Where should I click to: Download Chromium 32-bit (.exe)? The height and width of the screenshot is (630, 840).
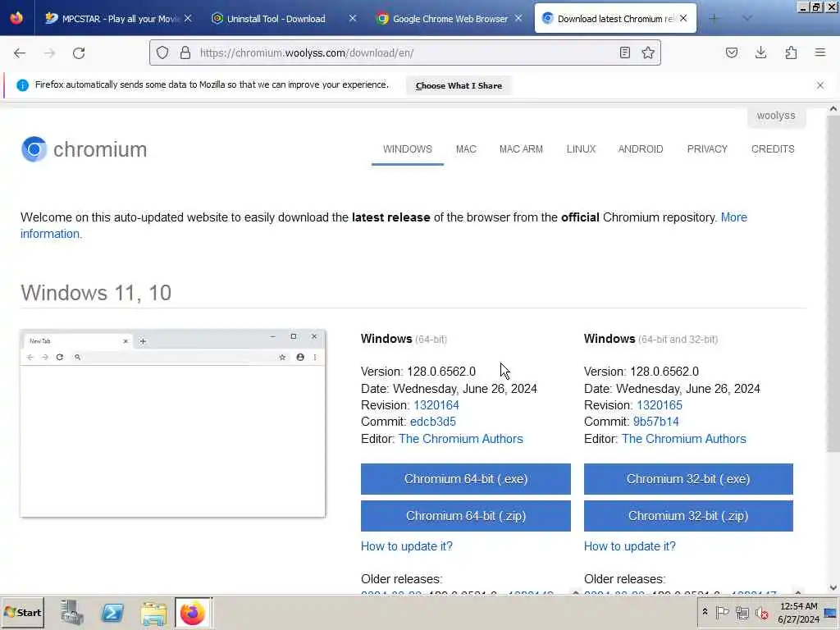(x=688, y=479)
